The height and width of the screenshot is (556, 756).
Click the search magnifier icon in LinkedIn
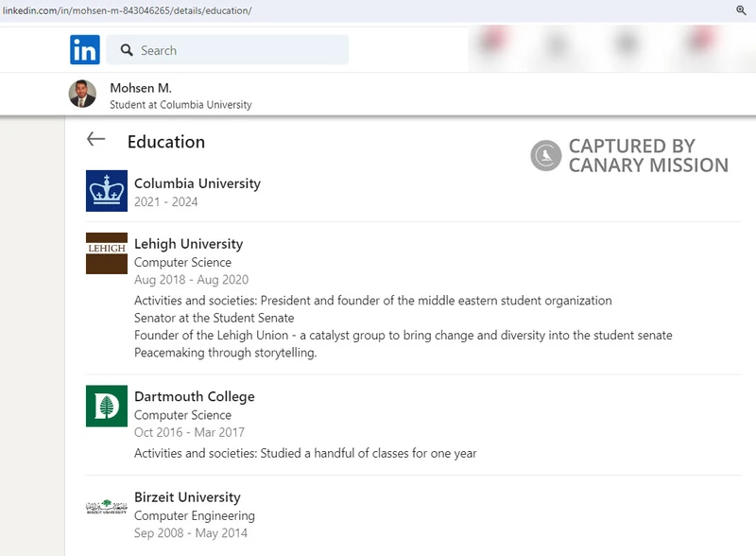[127, 50]
